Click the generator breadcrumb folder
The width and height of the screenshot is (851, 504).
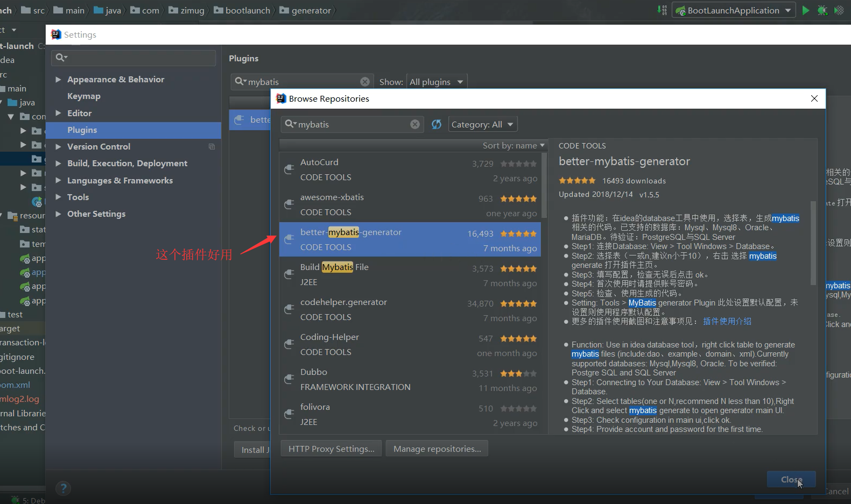(305, 10)
